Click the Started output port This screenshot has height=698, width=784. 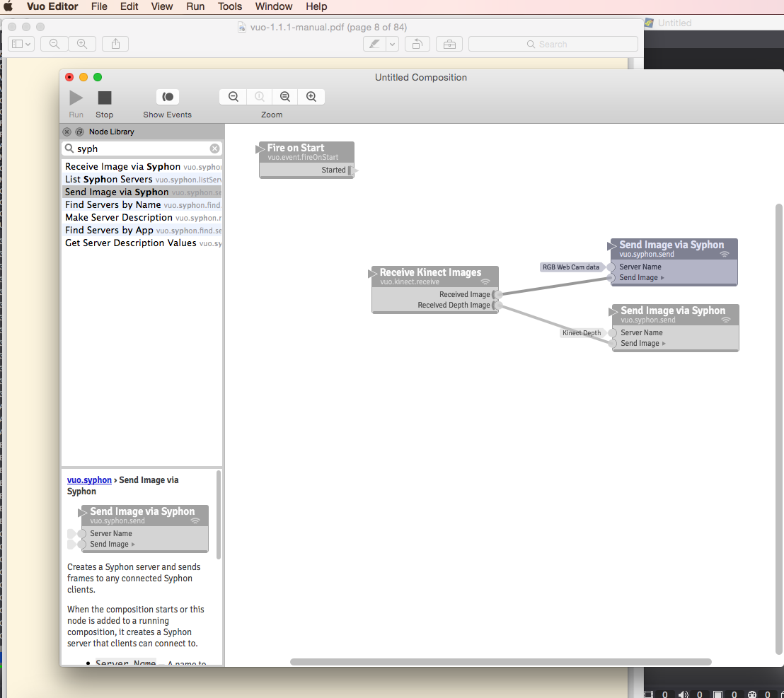(353, 170)
